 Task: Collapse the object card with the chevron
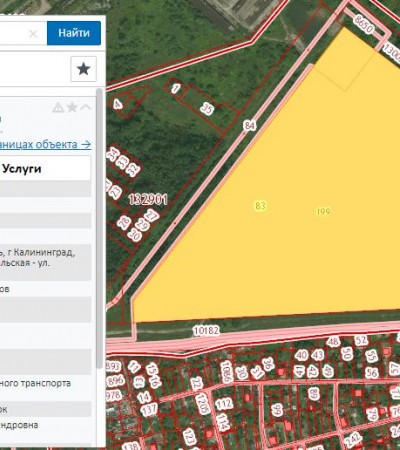[86, 108]
